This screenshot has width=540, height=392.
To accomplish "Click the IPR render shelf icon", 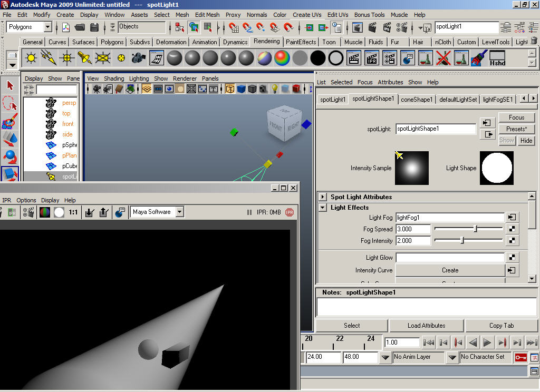I will tap(372, 58).
